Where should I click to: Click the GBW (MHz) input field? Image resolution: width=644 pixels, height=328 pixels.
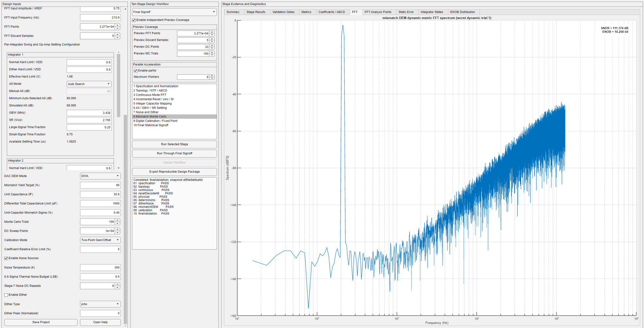point(89,113)
